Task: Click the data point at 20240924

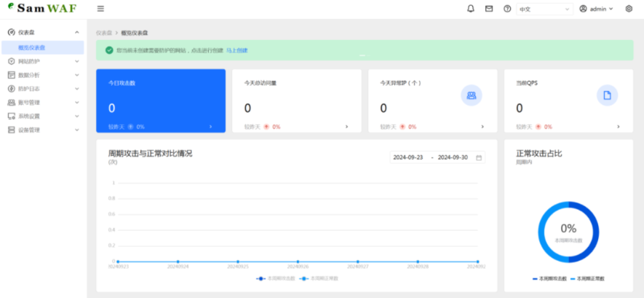Action: click(178, 262)
